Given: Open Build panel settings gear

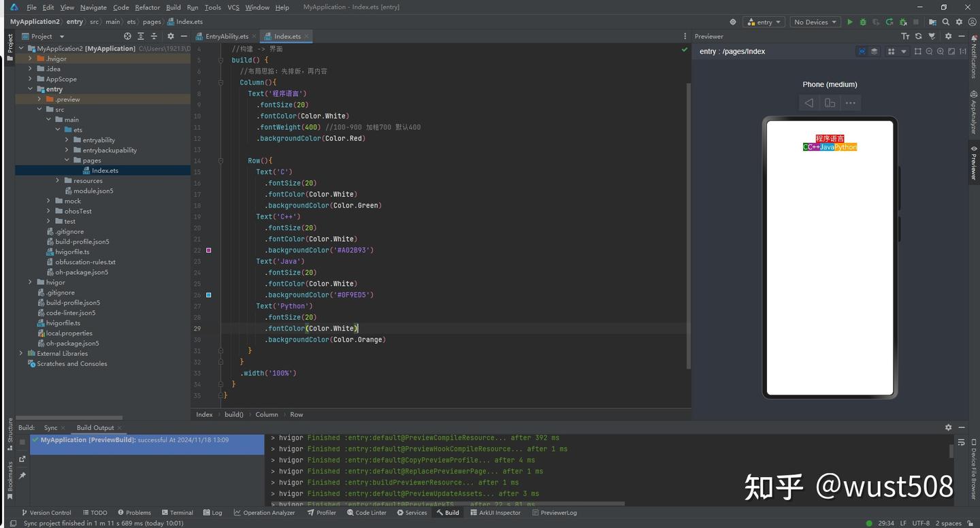Looking at the screenshot, I should tap(948, 427).
